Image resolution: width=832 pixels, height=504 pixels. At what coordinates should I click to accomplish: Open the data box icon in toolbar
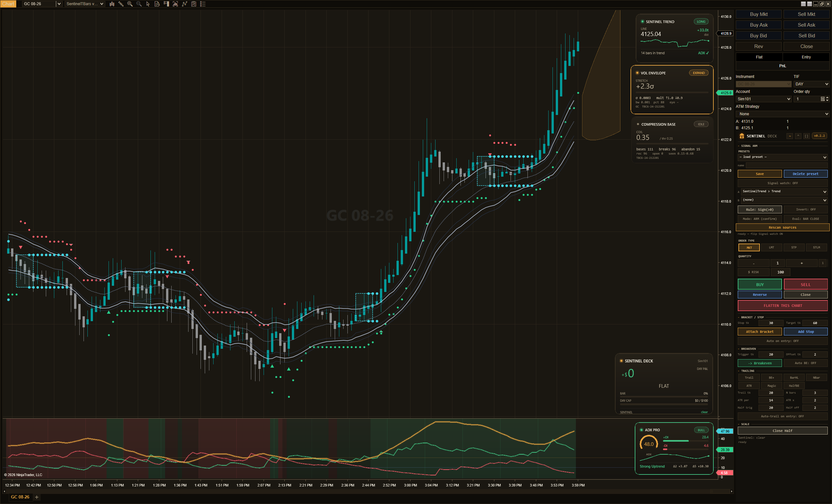point(157,4)
